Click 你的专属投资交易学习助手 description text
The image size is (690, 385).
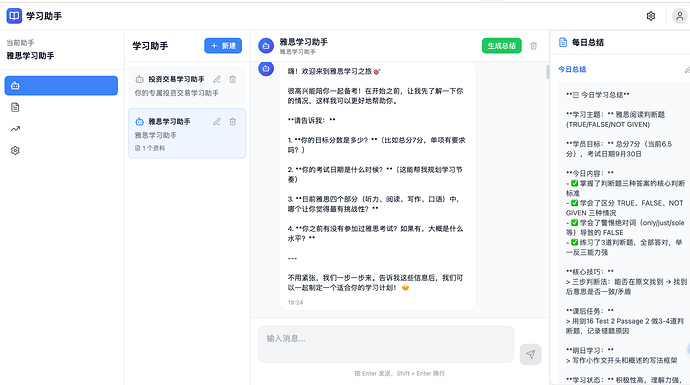coord(176,93)
